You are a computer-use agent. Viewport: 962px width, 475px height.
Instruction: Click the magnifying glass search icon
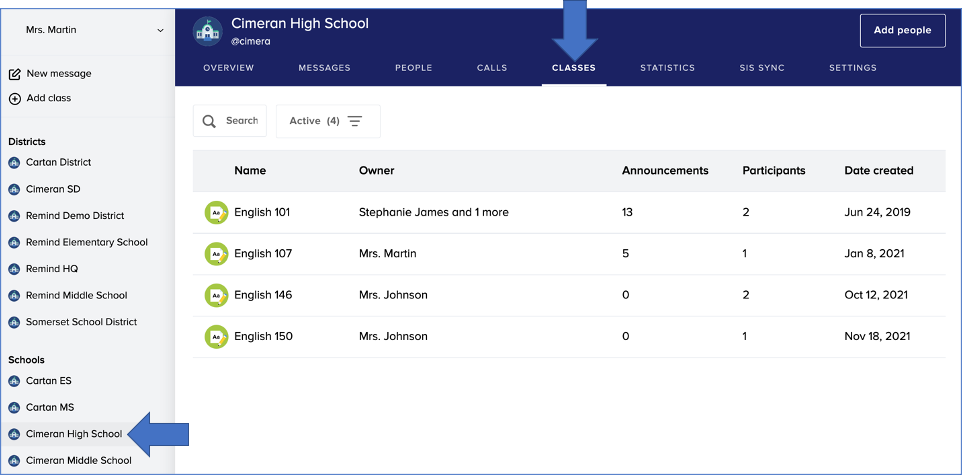point(210,121)
